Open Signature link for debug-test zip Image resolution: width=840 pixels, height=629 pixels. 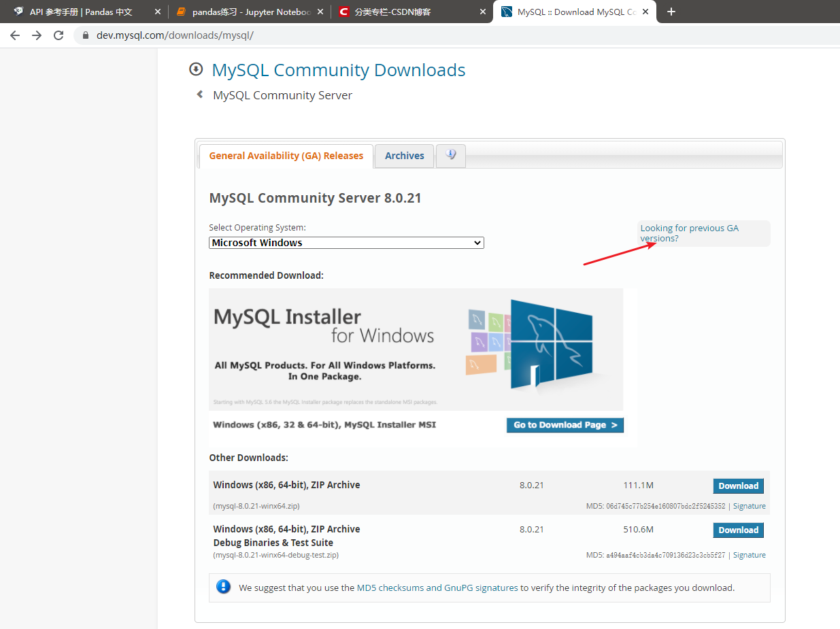(x=750, y=555)
